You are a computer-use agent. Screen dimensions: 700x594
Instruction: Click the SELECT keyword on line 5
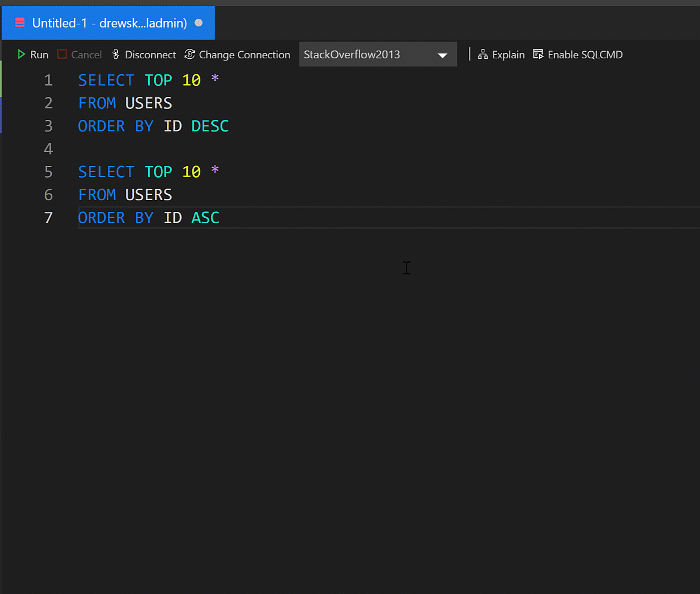[x=106, y=172]
